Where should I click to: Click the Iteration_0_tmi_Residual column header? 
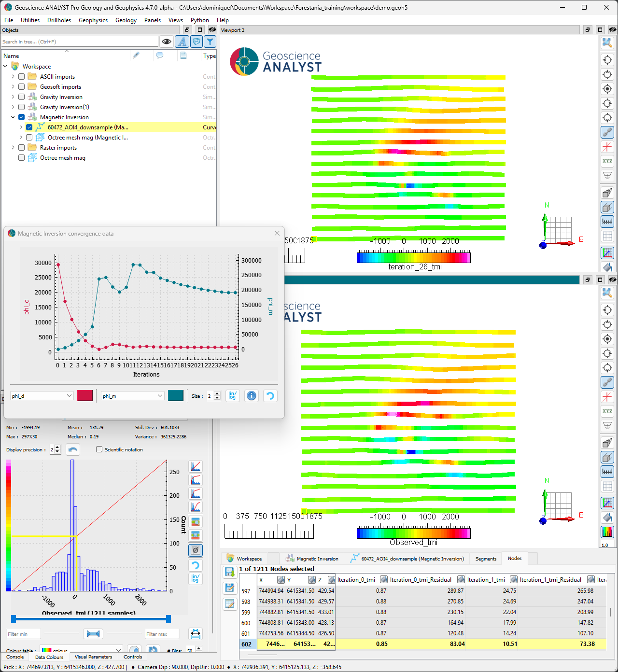421,580
